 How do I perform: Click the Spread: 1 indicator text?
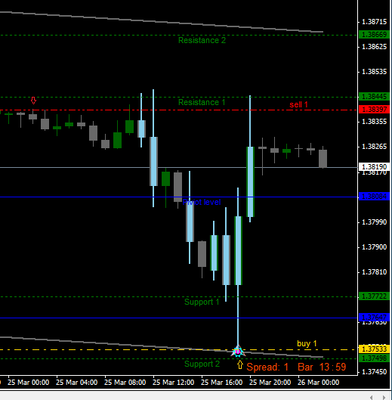tap(267, 367)
